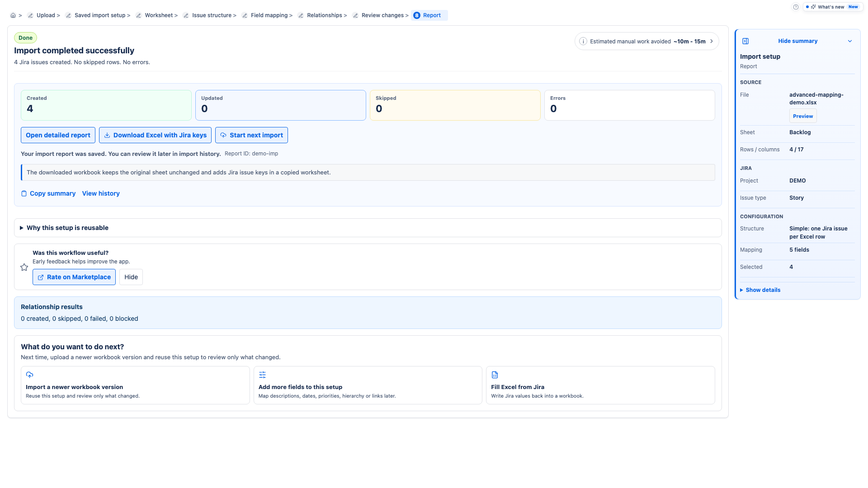Screen dimensions: 868x488
Task: Click the Updated count card
Action: (281, 105)
